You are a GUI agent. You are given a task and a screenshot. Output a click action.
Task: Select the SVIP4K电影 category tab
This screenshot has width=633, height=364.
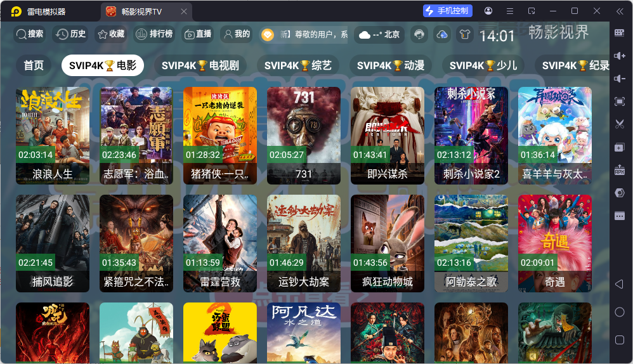click(x=103, y=65)
